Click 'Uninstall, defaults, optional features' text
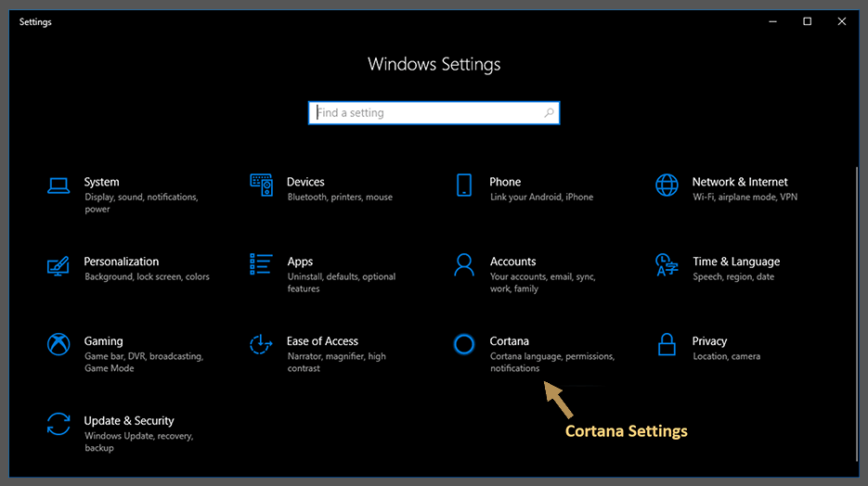This screenshot has height=486, width=868. tap(342, 283)
